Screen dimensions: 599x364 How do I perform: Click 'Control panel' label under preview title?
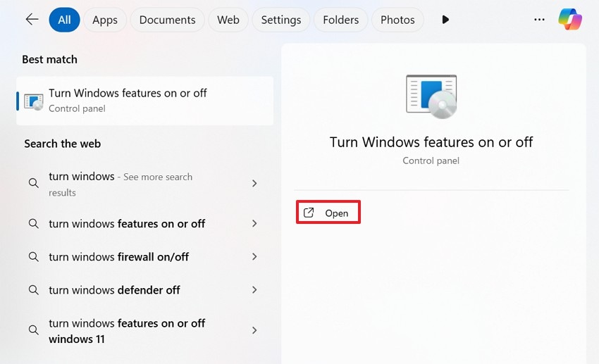[x=431, y=161]
